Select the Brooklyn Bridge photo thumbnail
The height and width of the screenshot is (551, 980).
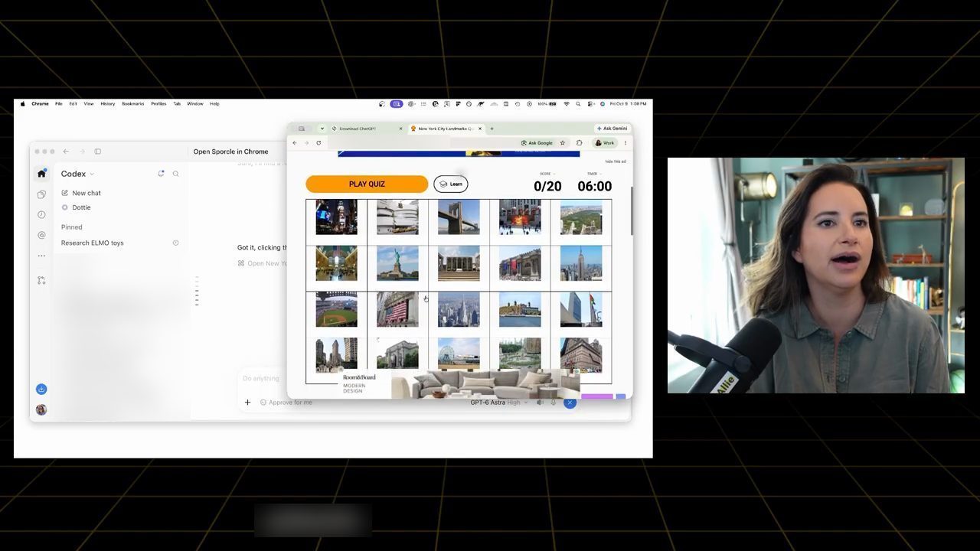(x=459, y=217)
